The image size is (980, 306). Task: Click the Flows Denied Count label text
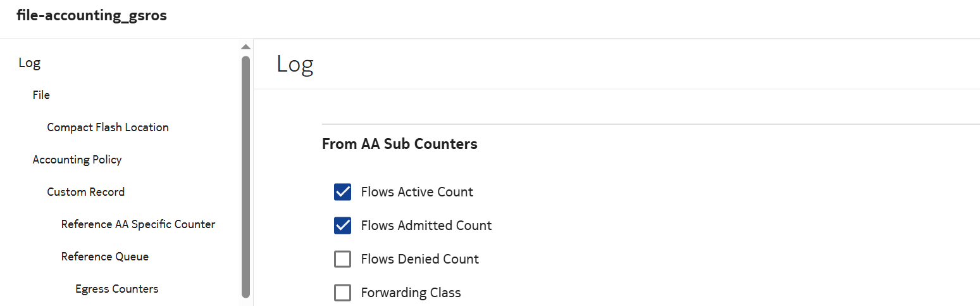pos(419,259)
